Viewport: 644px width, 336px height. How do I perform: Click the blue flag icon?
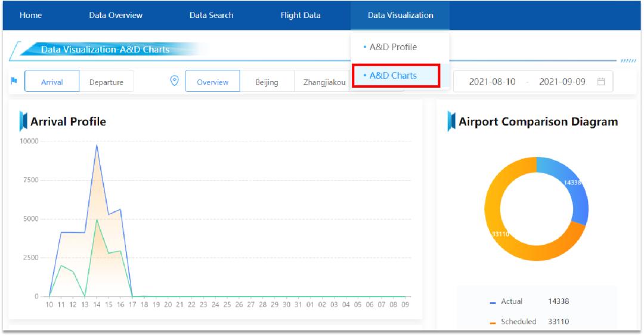point(14,81)
